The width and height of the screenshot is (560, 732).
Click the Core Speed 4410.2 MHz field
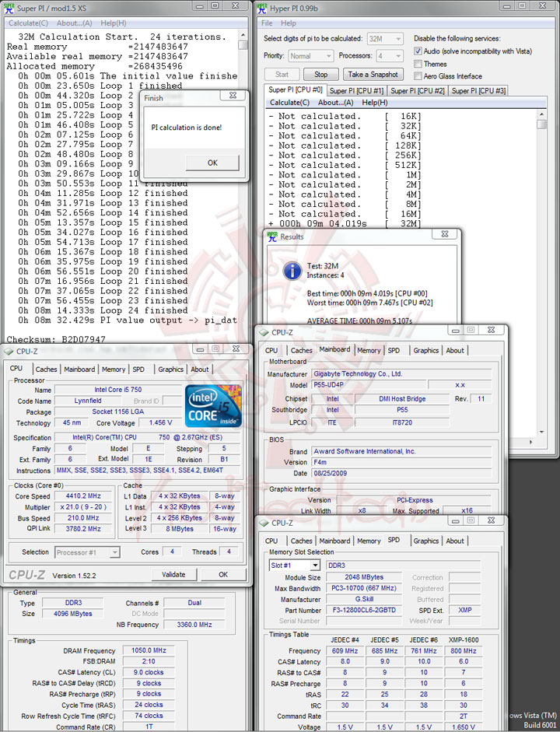click(83, 496)
